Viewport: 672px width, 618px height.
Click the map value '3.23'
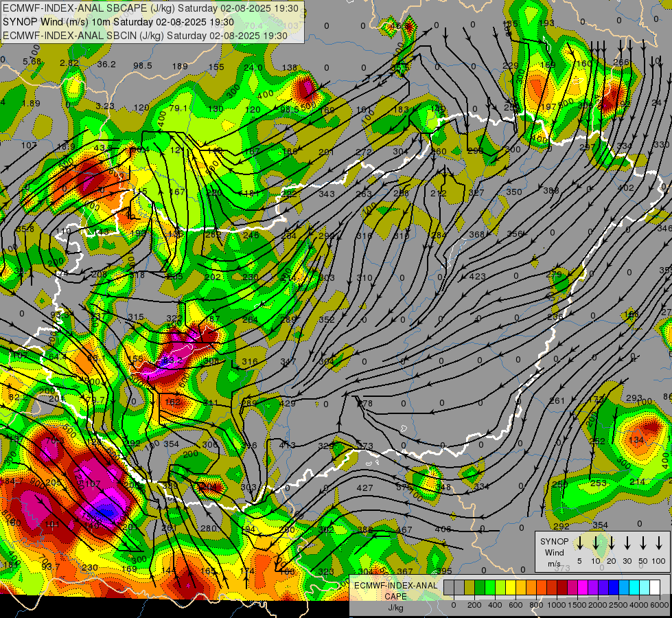105,106
